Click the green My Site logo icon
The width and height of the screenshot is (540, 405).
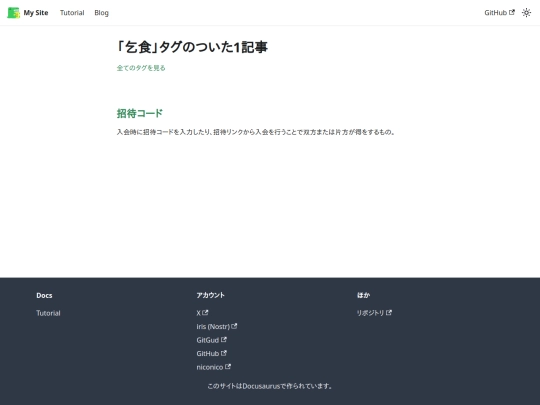[13, 13]
